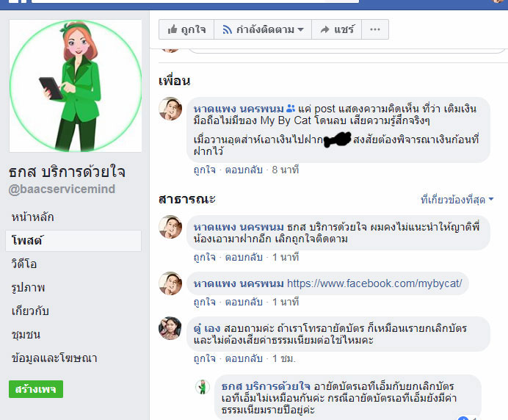The width and height of the screenshot is (508, 420).
Task: Click the เพื่อน section heading
Action: pos(174,81)
